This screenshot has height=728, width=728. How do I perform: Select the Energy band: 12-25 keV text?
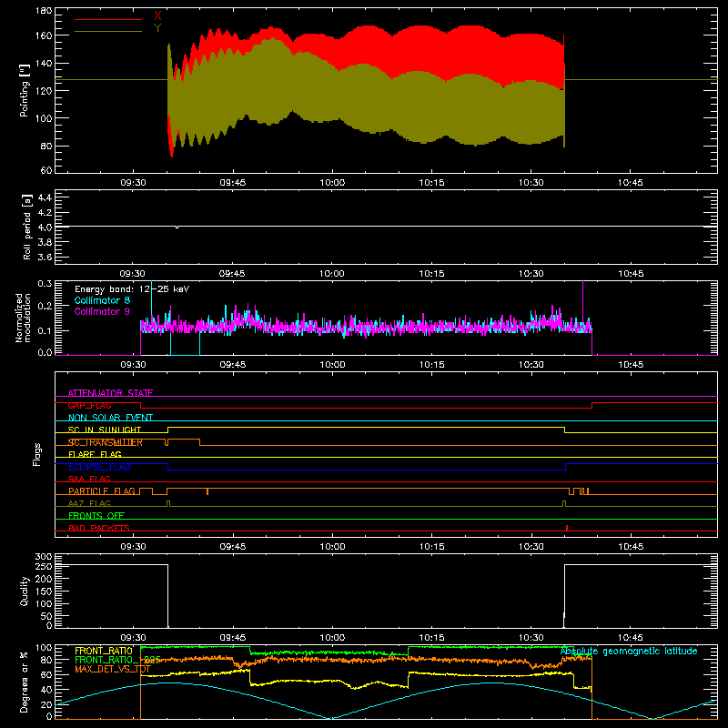tap(132, 289)
